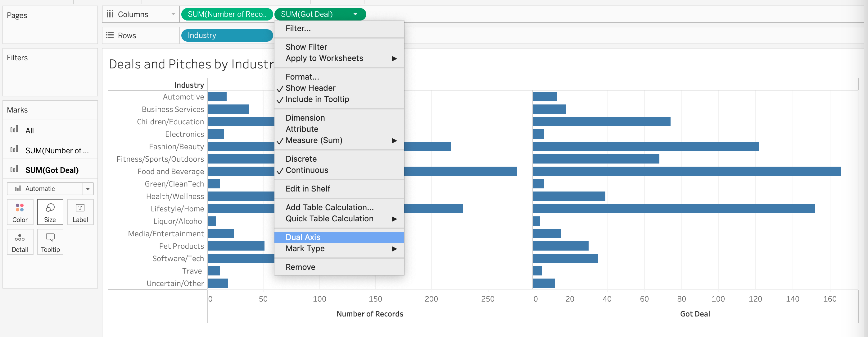Open the Color marks card
The height and width of the screenshot is (337, 868).
pos(20,212)
